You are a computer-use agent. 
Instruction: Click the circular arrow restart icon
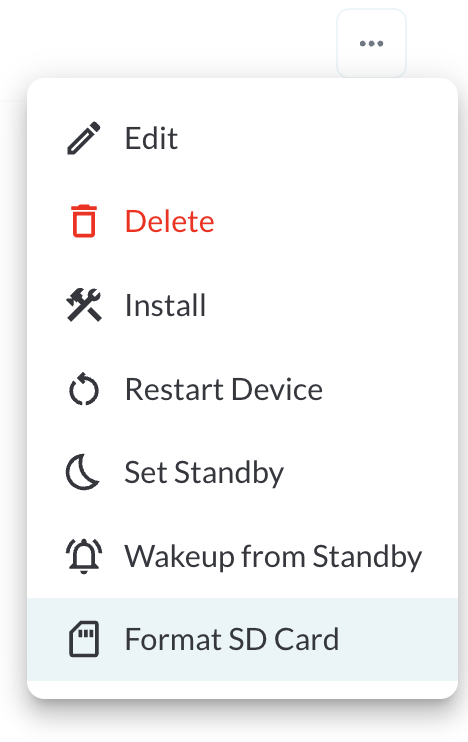84,389
